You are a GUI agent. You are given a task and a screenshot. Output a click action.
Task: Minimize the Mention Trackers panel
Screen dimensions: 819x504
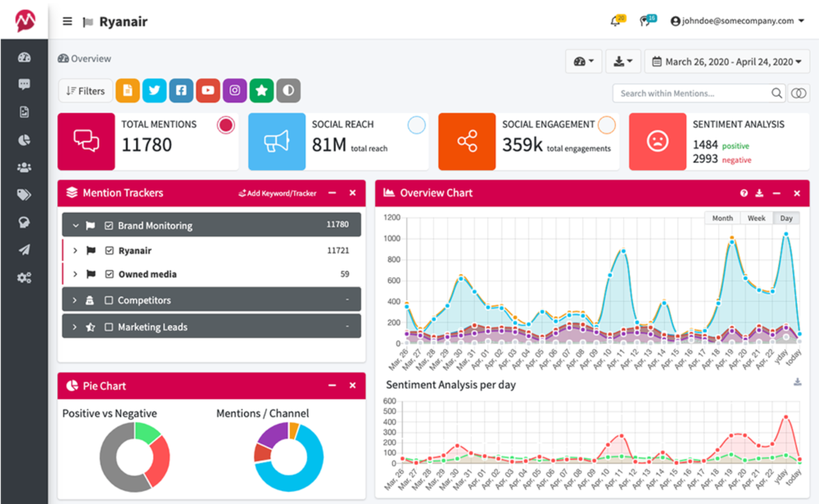(x=332, y=193)
